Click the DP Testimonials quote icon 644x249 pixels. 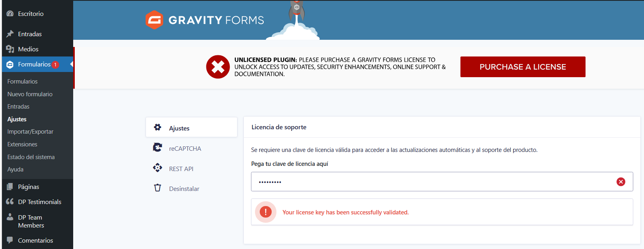(10, 202)
